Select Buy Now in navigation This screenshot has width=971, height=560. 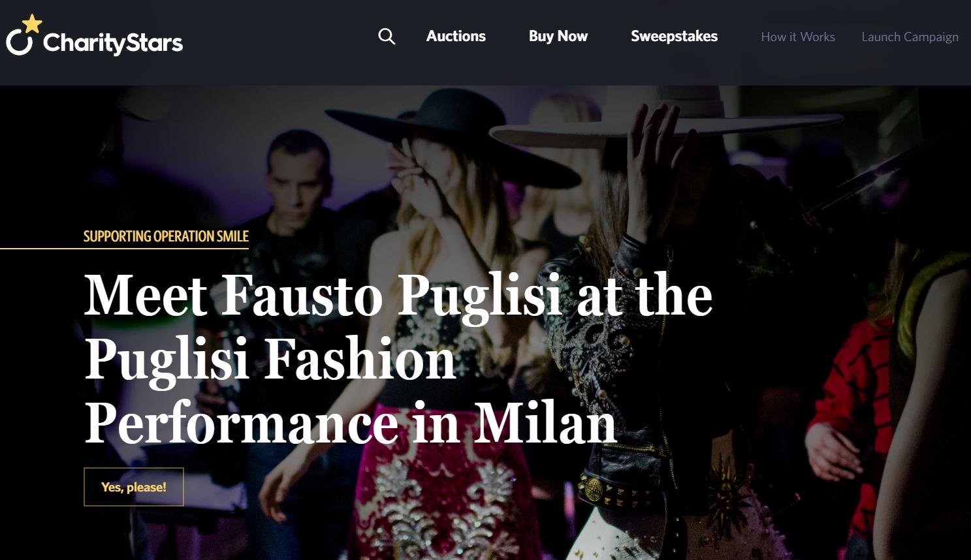[x=558, y=37]
